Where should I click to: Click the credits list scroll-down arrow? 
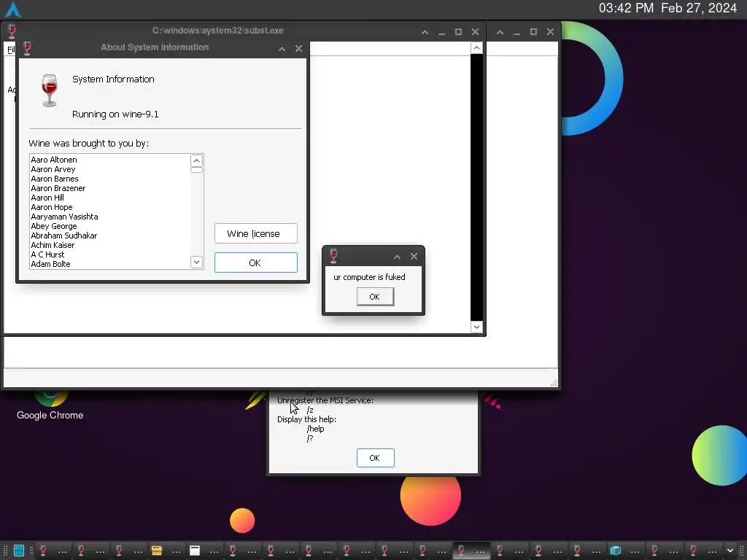196,262
